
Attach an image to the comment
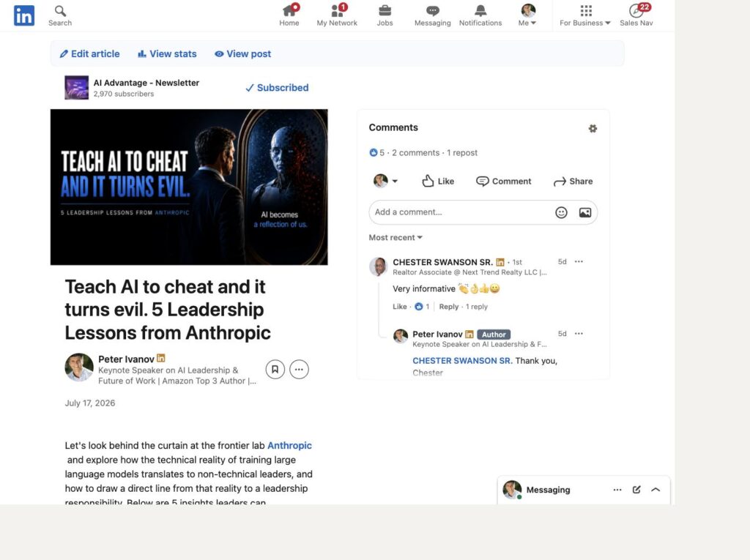[585, 212]
